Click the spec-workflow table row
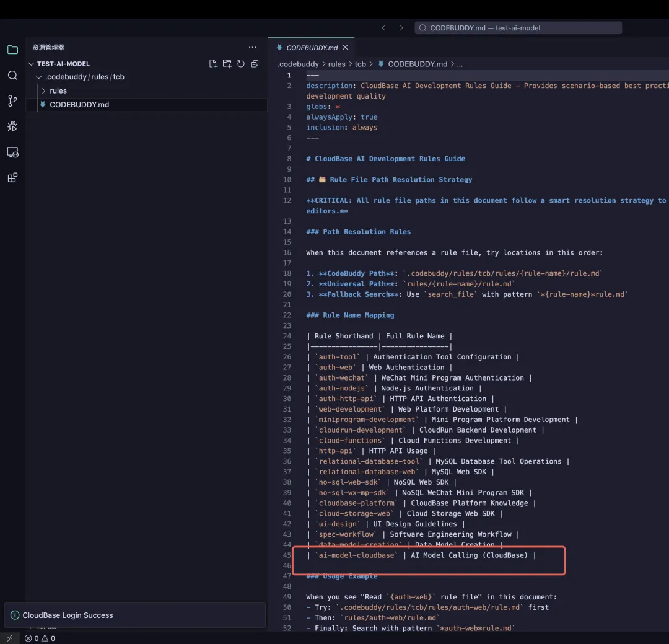669x644 pixels. (x=413, y=534)
